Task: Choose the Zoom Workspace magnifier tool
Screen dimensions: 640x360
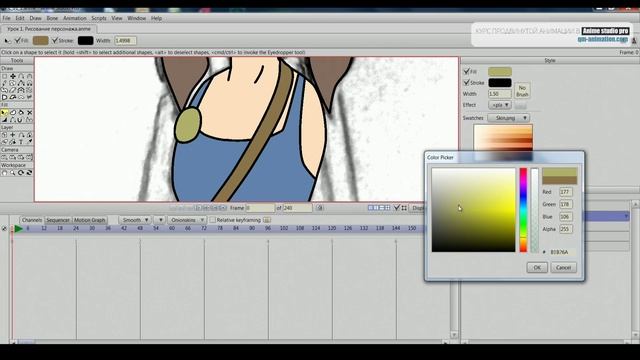Action: pos(13,173)
